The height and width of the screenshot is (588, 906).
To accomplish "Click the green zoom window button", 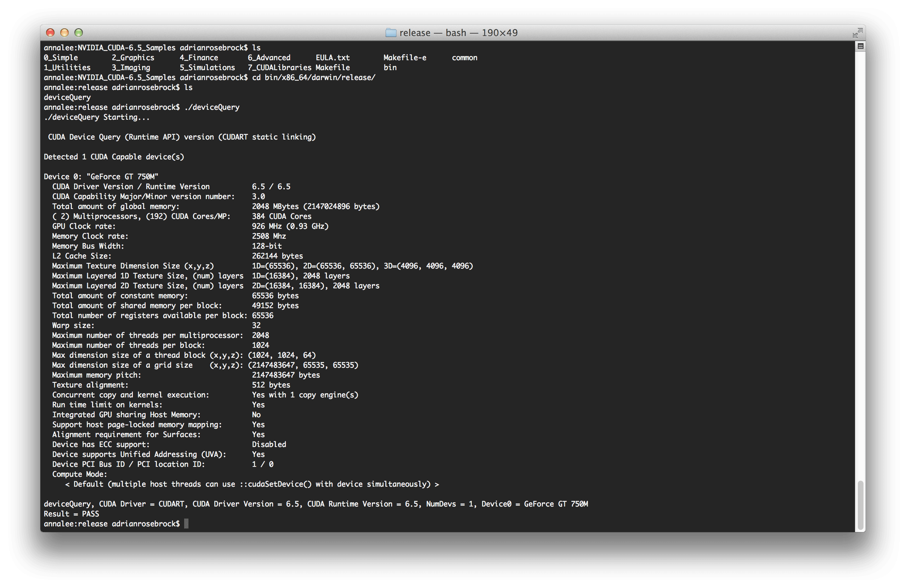I will point(78,33).
